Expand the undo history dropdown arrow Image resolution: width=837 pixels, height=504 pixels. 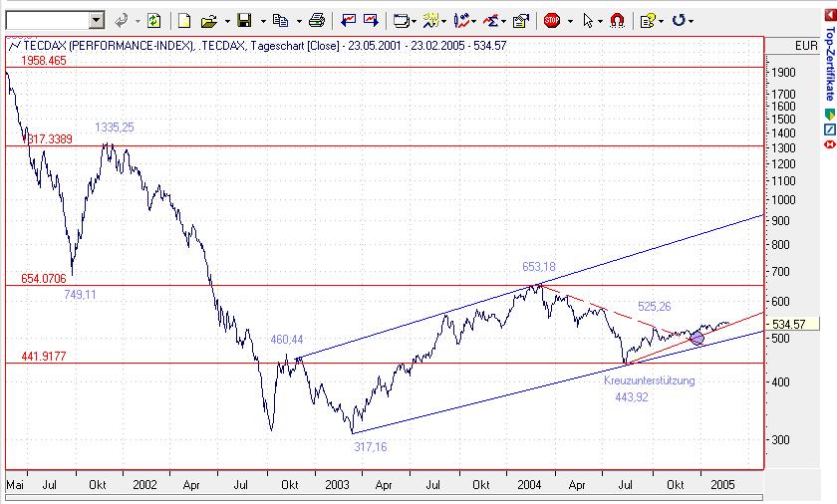pos(138,21)
